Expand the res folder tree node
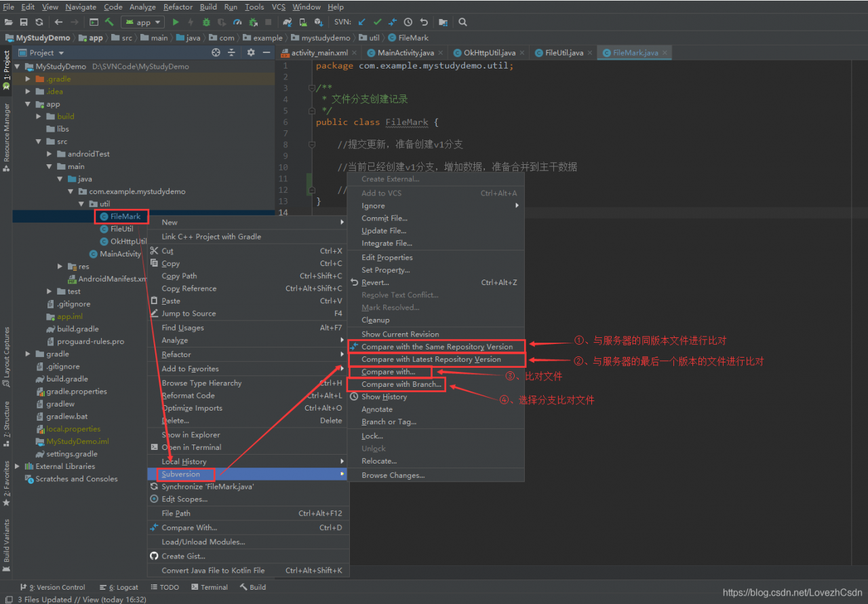 (60, 267)
